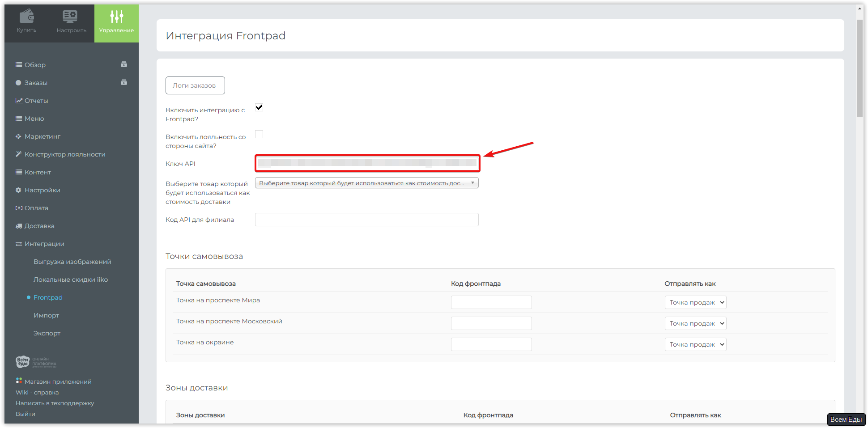Click the Магазин приложений colored dots icon
The width and height of the screenshot is (868, 428).
click(x=19, y=381)
